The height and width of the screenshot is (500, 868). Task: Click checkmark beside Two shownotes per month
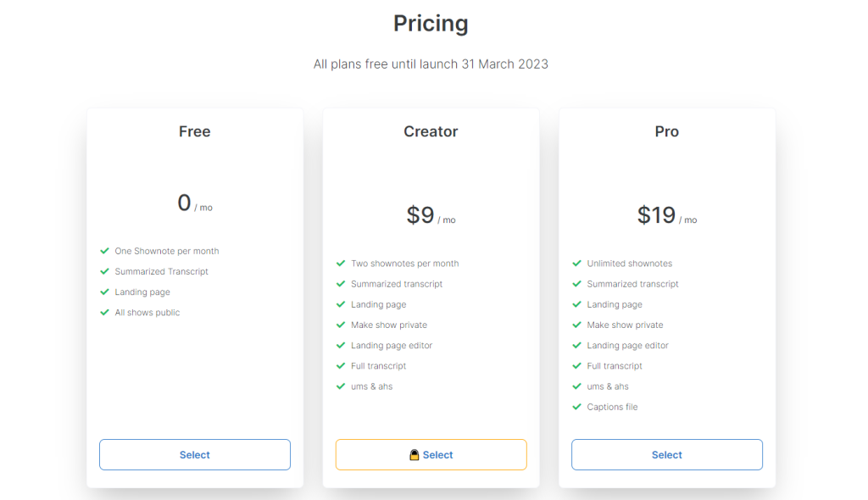point(341,264)
